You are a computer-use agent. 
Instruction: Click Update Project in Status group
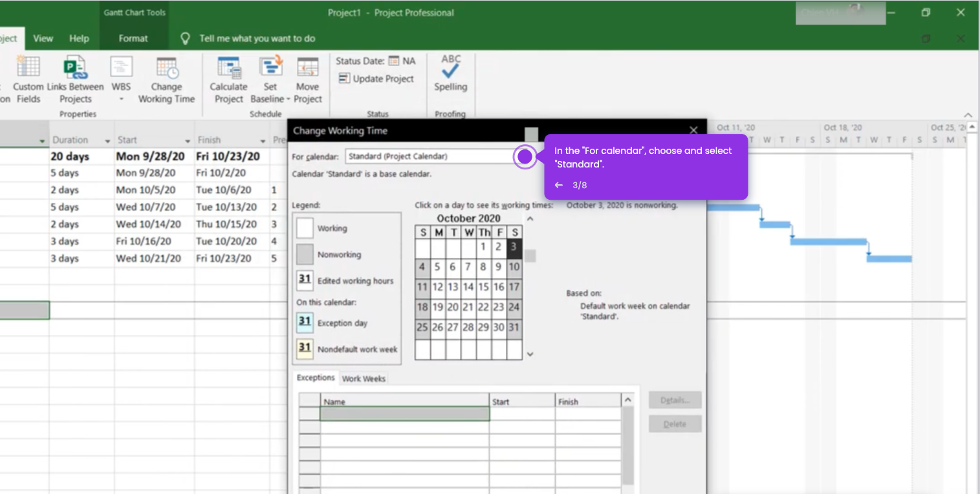376,78
